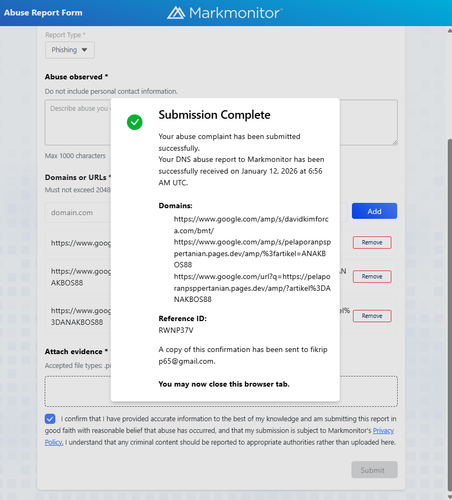Click the 'Do not include personal contact information' note
Image resolution: width=452 pixels, height=500 pixels.
(x=111, y=91)
